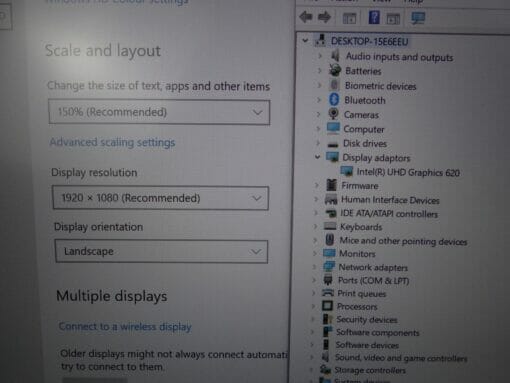This screenshot has width=510, height=383.
Task: Select the Intel(R) UHD Graphics 620 device icon
Action: click(x=346, y=171)
